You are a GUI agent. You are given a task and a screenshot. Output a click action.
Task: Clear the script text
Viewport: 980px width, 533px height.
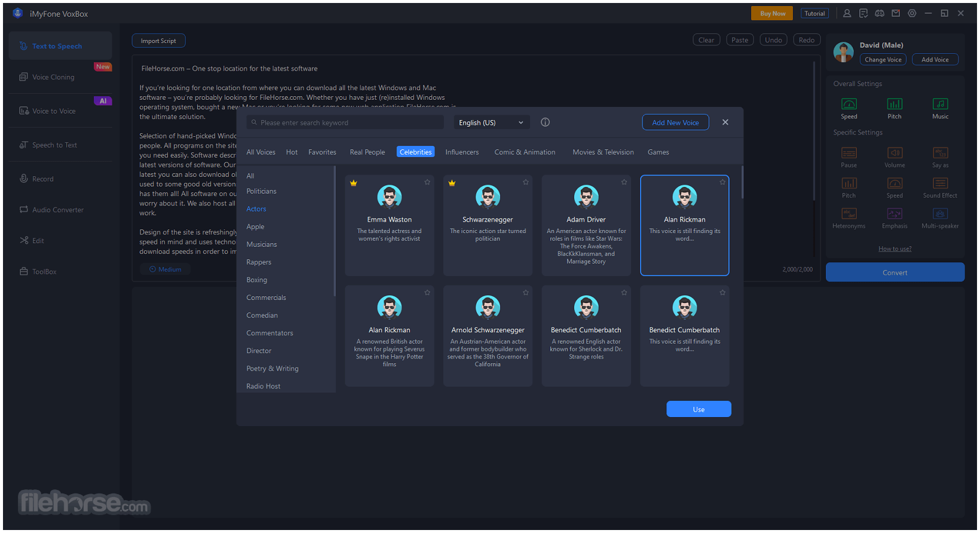click(x=706, y=40)
